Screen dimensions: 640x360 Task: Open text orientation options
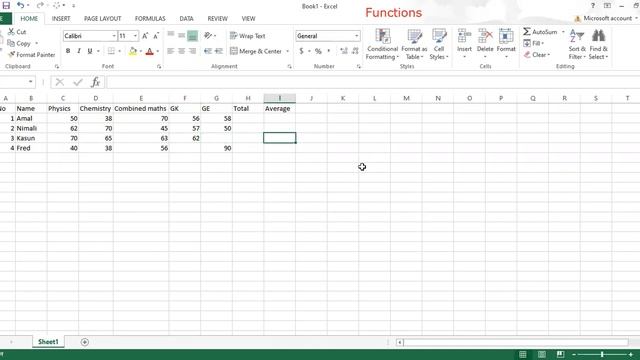(x=209, y=36)
